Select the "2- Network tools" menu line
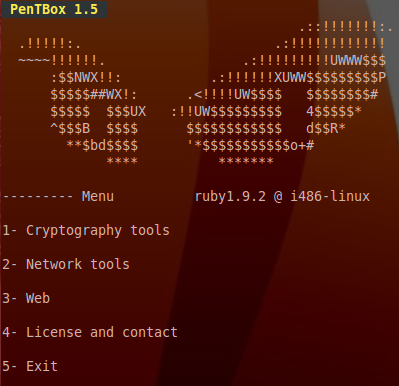 pos(66,264)
